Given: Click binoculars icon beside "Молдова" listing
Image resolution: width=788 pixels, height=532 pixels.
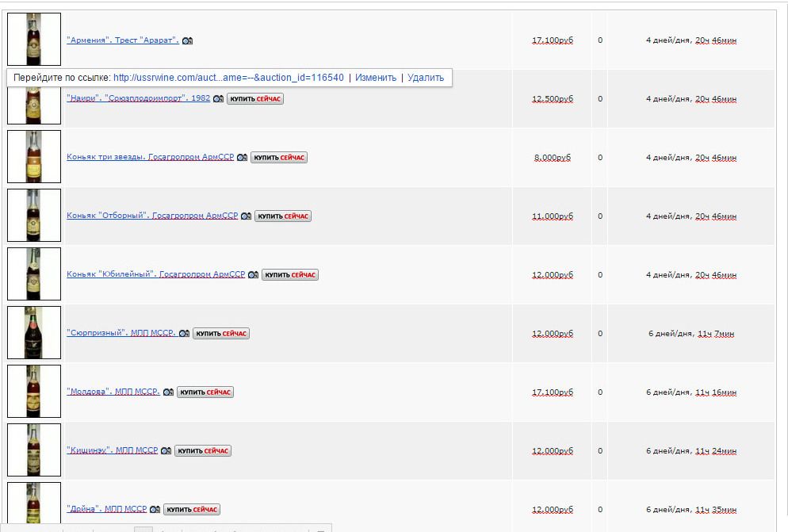Looking at the screenshot, I should tap(168, 392).
